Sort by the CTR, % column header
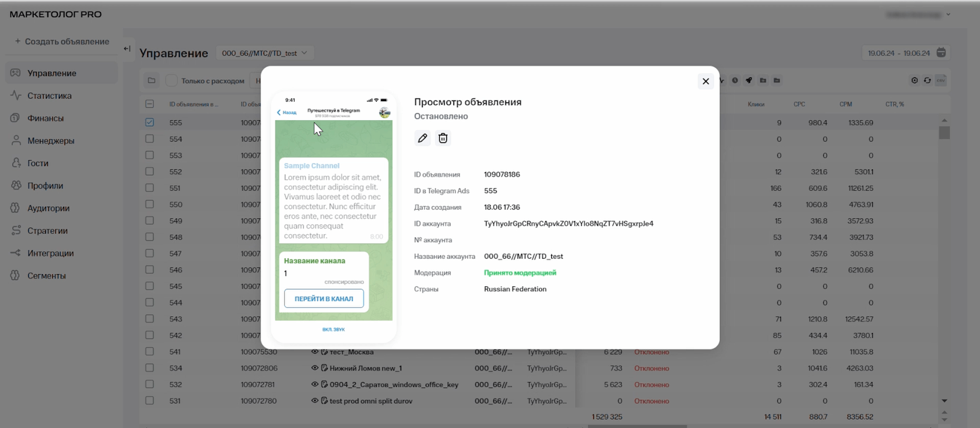980x428 pixels. (x=894, y=104)
